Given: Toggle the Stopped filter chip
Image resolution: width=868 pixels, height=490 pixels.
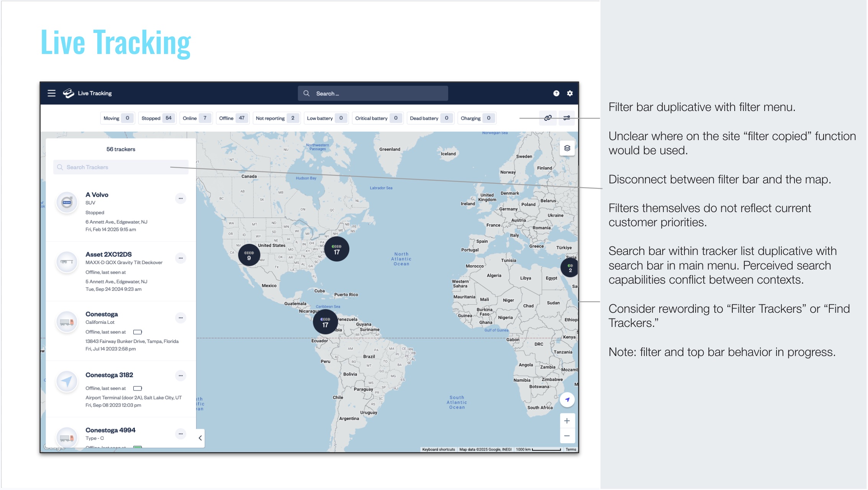Looking at the screenshot, I should coord(157,118).
